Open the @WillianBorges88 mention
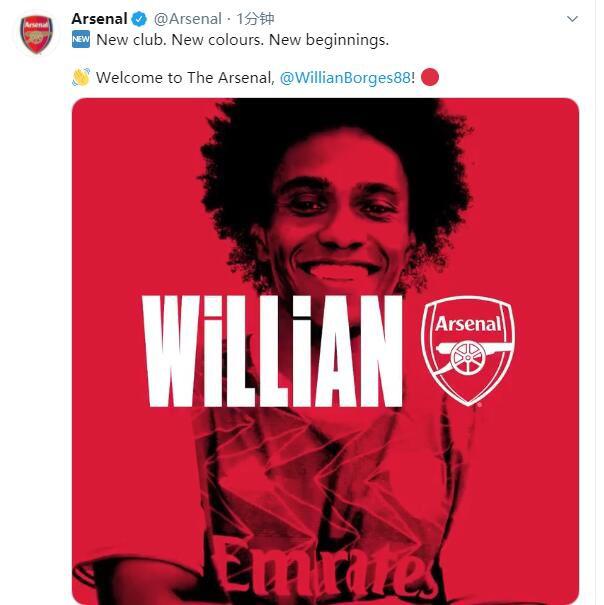Viewport: 604px width, 605px height. tap(346, 77)
